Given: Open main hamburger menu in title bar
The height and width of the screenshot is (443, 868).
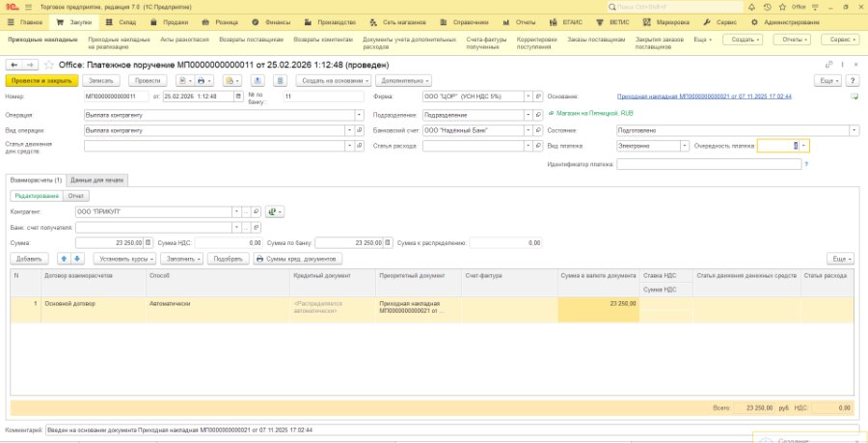Looking at the screenshot, I should (x=28, y=7).
